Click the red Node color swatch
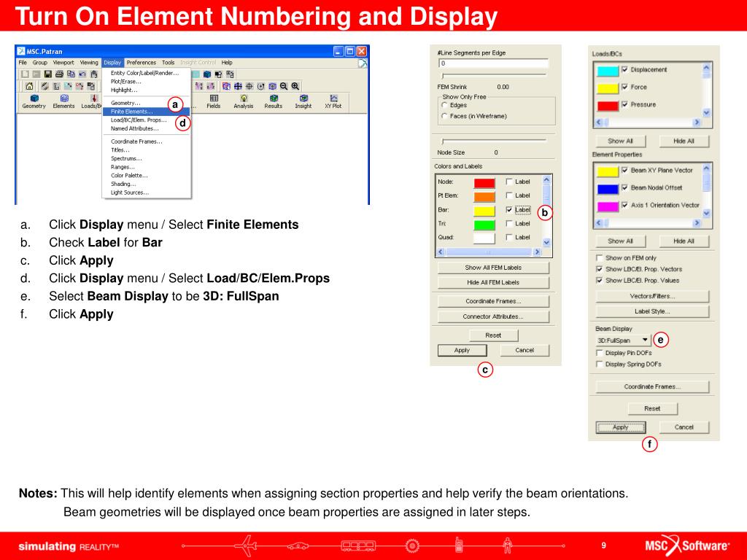 click(x=484, y=182)
